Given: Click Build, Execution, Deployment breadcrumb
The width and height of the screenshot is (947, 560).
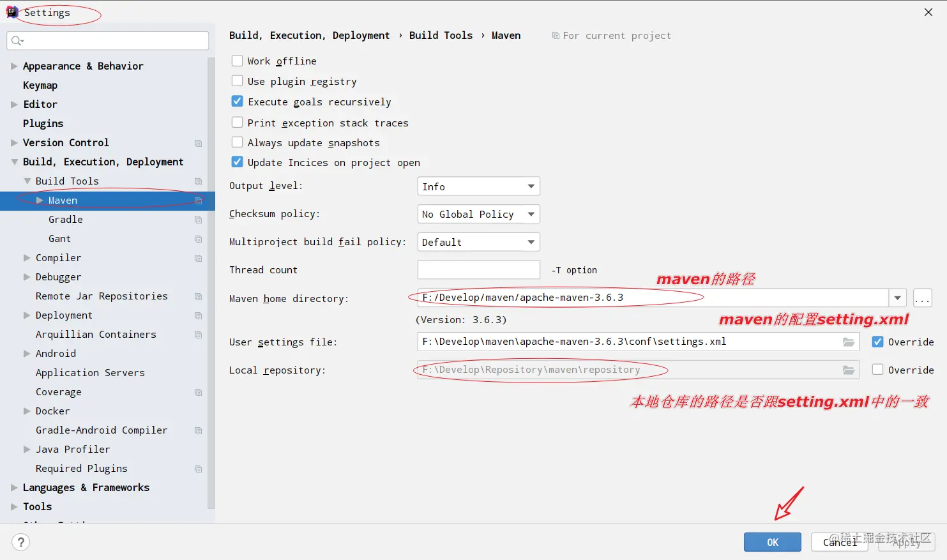Looking at the screenshot, I should coord(309,36).
